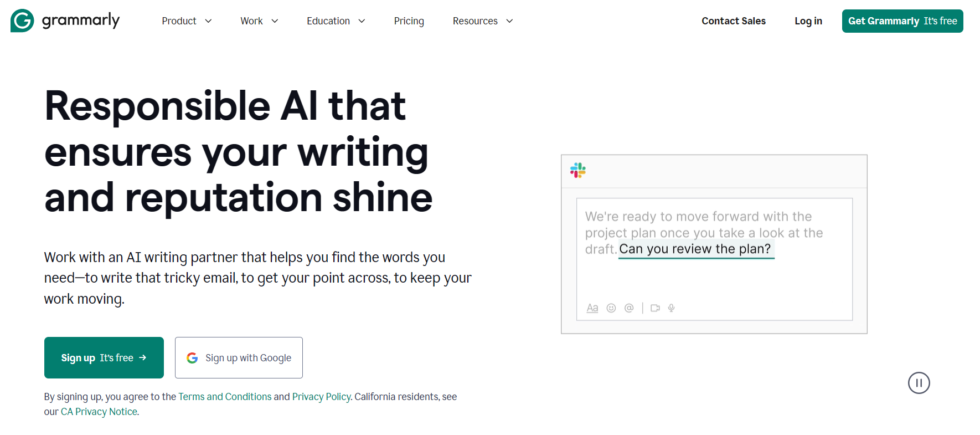Viewport: 980px width, 435px height.
Task: Open the emoji picker icon
Action: (x=611, y=308)
